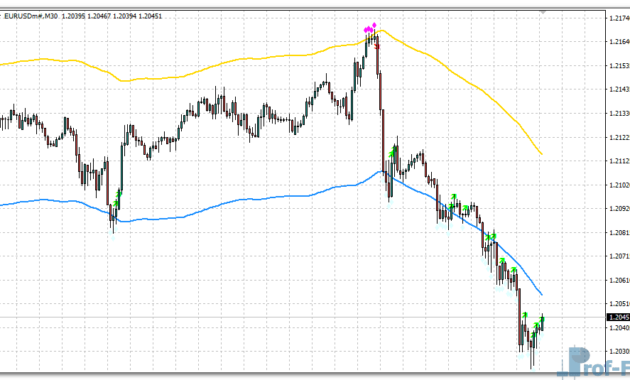The width and height of the screenshot is (630, 380).
Task: Click the 1.2040 price scale label
Action: click(x=619, y=328)
